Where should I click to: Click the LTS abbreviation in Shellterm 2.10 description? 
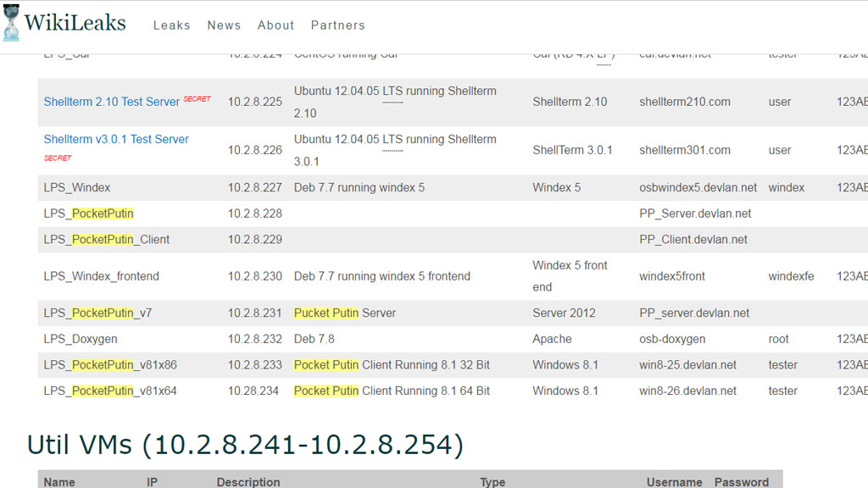pos(392,91)
